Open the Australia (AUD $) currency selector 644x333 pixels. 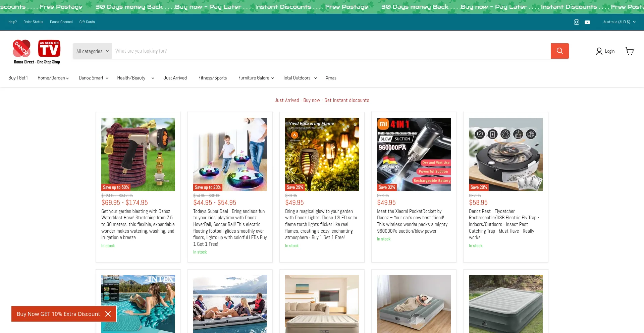click(619, 22)
